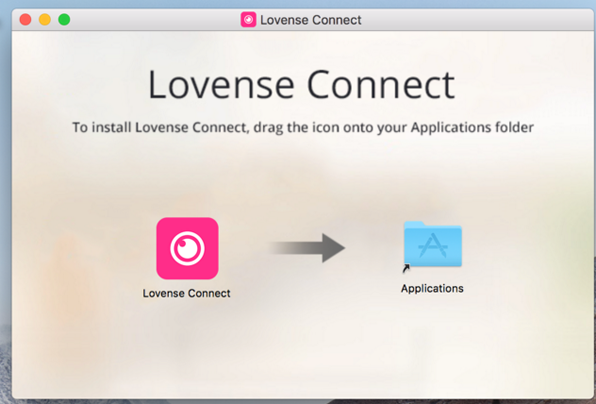Close the Lovense Connect installer window

click(x=25, y=19)
